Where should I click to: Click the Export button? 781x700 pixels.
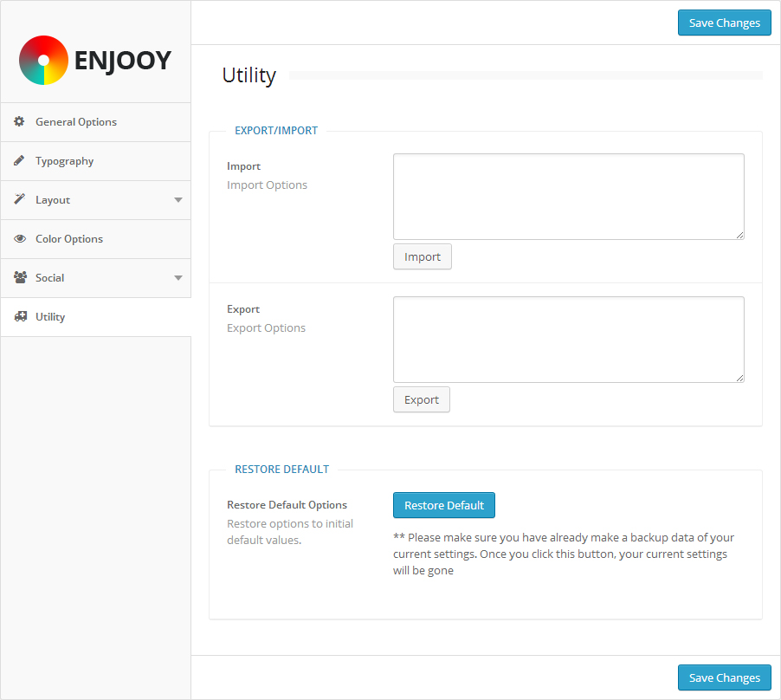tap(422, 400)
